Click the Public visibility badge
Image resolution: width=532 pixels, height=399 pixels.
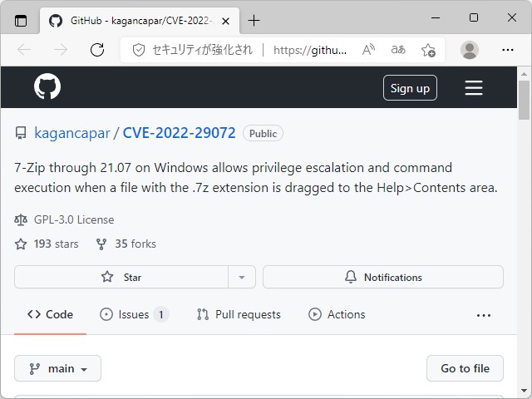(263, 133)
